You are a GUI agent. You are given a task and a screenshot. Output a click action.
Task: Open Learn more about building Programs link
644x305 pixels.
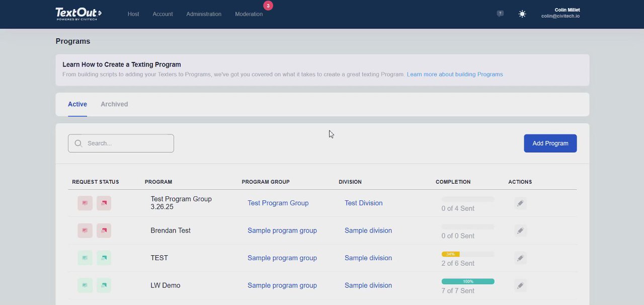[x=454, y=74]
